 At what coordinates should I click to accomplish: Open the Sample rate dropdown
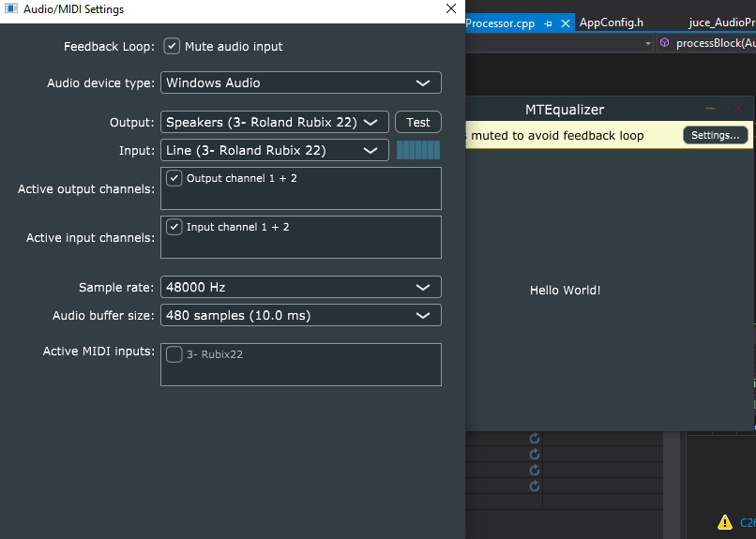pos(301,287)
